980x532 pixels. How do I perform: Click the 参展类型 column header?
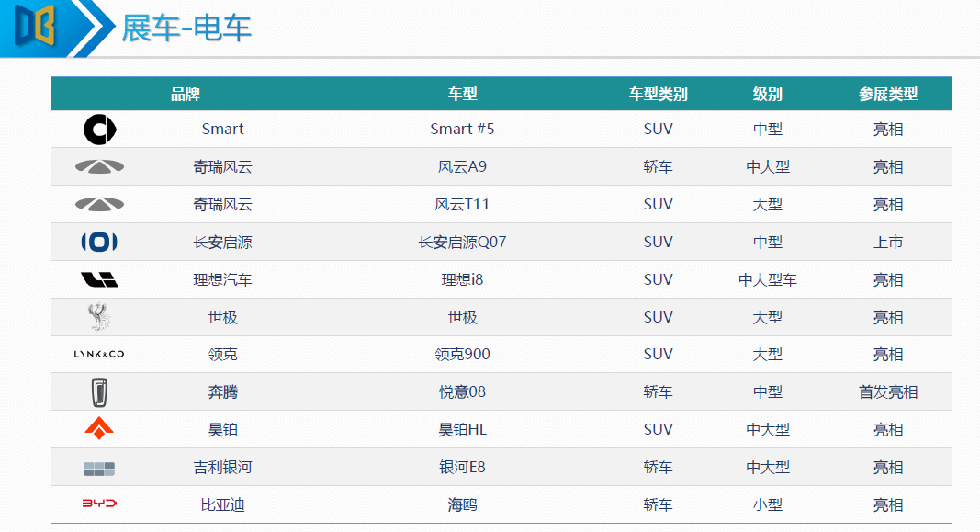(x=888, y=95)
